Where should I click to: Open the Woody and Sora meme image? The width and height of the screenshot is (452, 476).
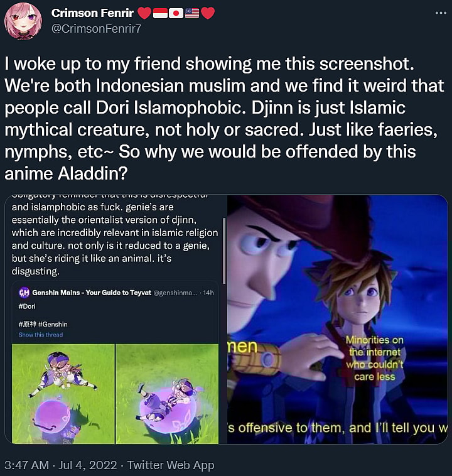click(x=338, y=319)
